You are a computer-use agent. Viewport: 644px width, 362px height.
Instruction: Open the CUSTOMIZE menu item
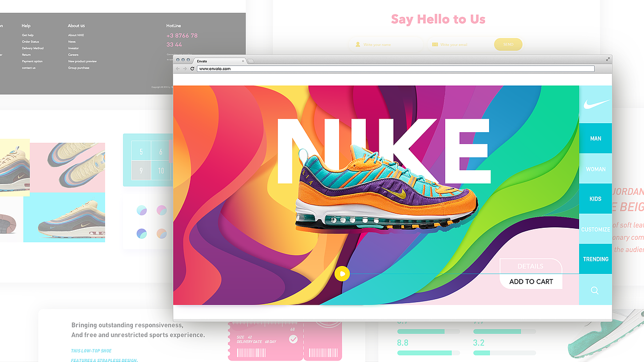coord(596,229)
